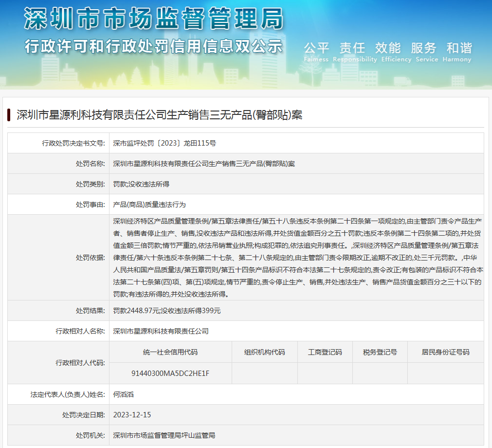
Task: Click the date 2023-12-15
Action: pos(132,415)
